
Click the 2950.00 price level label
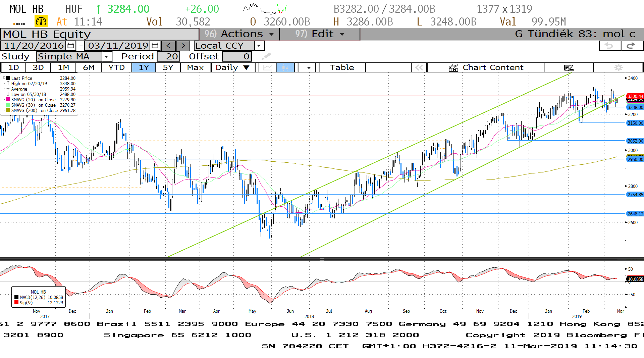pyautogui.click(x=635, y=159)
